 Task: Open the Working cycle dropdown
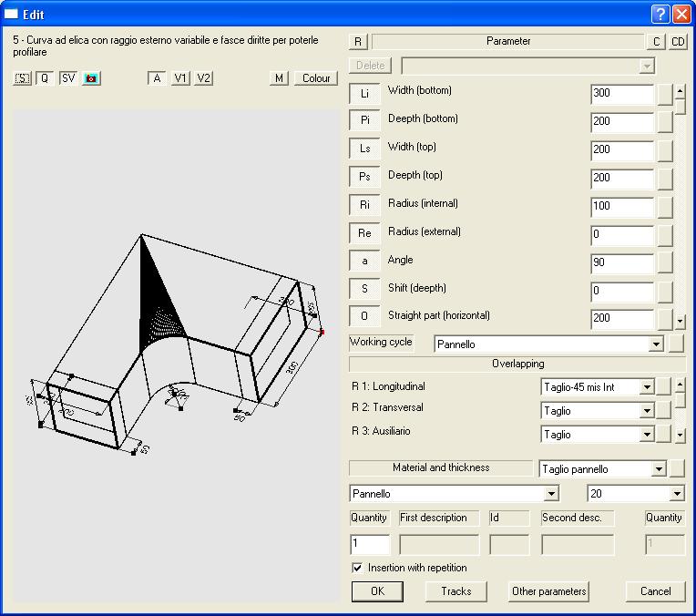(x=655, y=344)
